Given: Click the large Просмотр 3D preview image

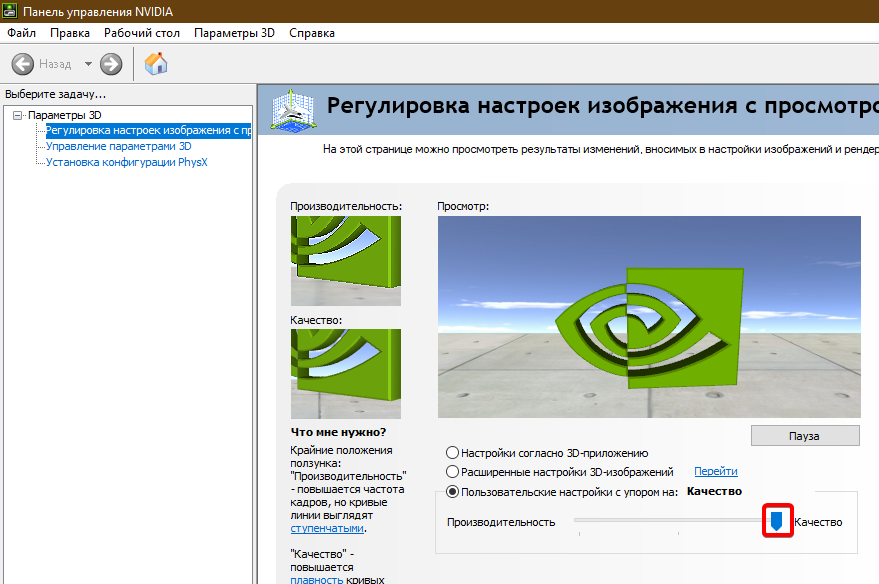Looking at the screenshot, I should pos(649,317).
